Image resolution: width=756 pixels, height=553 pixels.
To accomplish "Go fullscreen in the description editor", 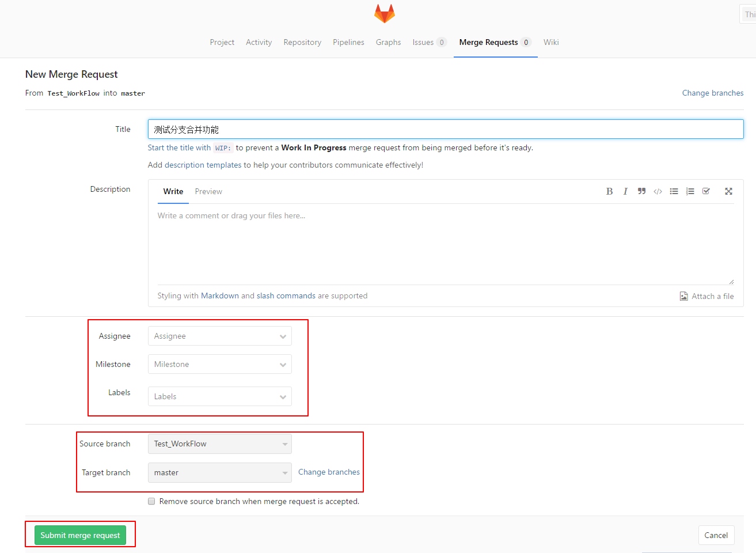I will coord(728,191).
